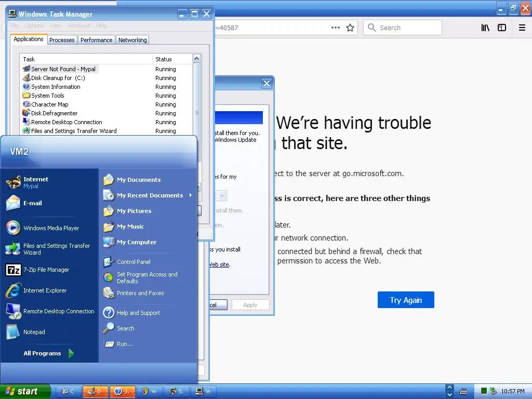Launch 7-Zip File Manager

38,270
